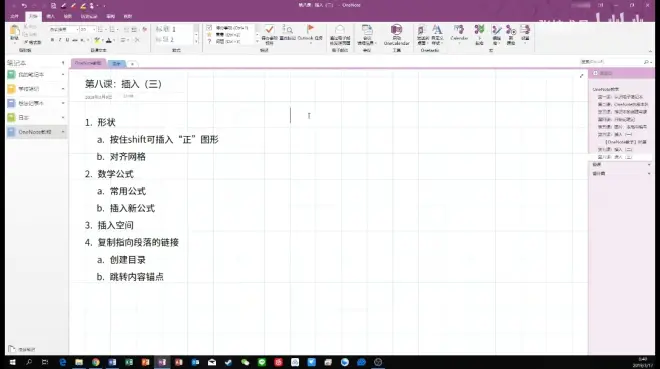
Task: Open the blue section tab
Action: (x=117, y=64)
